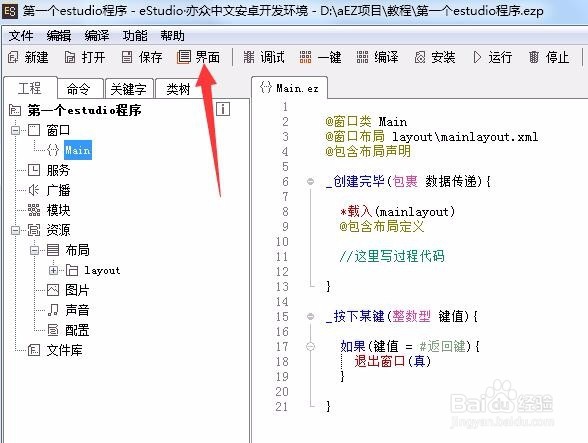The width and height of the screenshot is (588, 443).
Task: Click the 编译 (Compile) toolbar icon
Action: pos(362,57)
